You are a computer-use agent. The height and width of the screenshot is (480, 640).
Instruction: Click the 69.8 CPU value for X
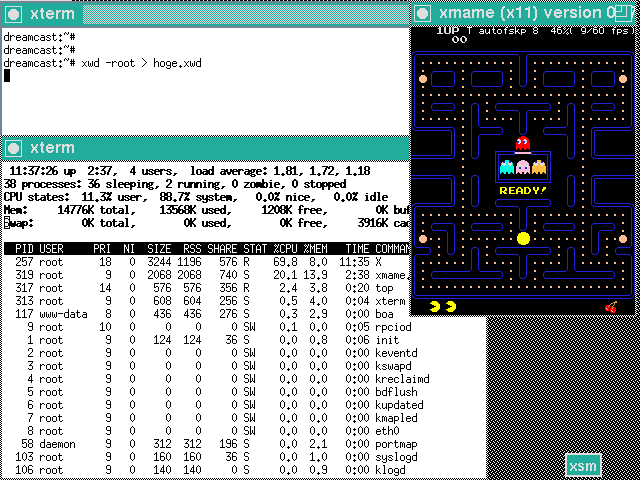pos(285,262)
